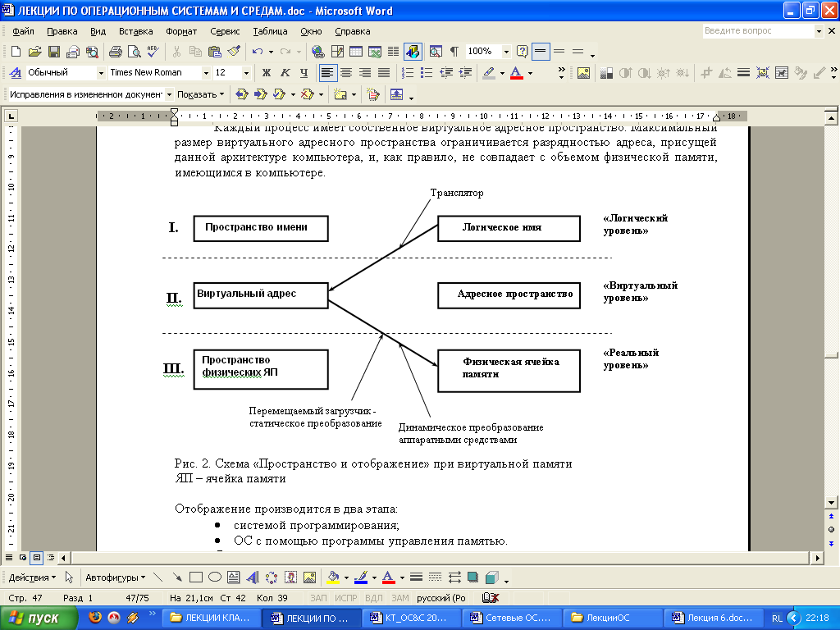
Task: Expand the Автофигуры menu
Action: [x=115, y=577]
